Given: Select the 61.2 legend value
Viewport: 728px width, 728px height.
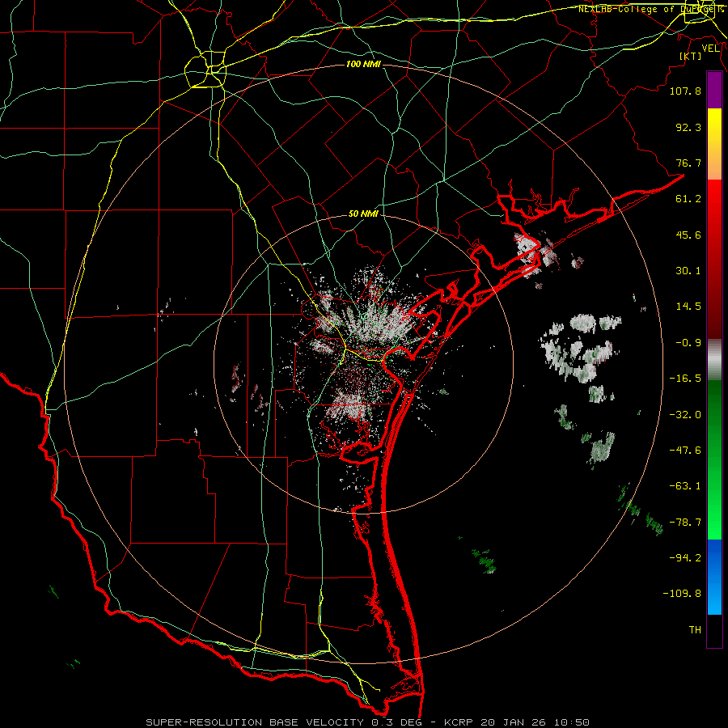Looking at the screenshot, I should coord(688,199).
